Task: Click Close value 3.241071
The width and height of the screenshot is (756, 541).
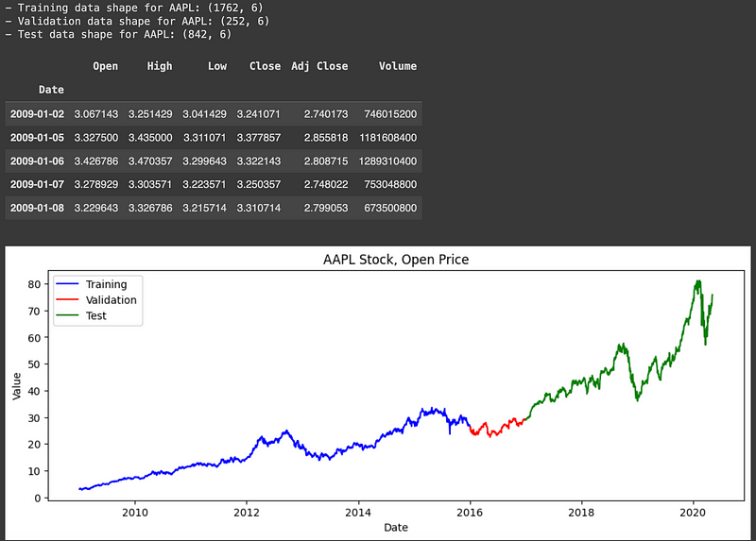Action: (x=258, y=114)
